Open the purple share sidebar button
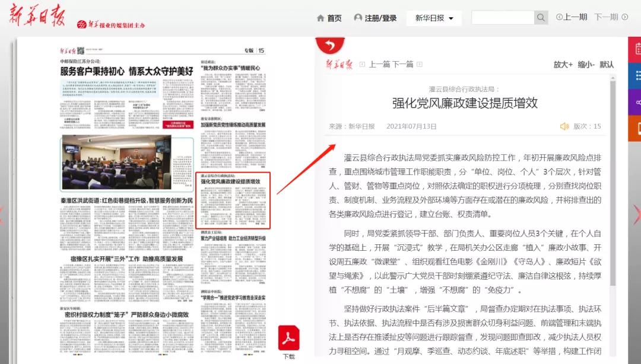The height and width of the screenshot is (364, 641). coord(635,102)
